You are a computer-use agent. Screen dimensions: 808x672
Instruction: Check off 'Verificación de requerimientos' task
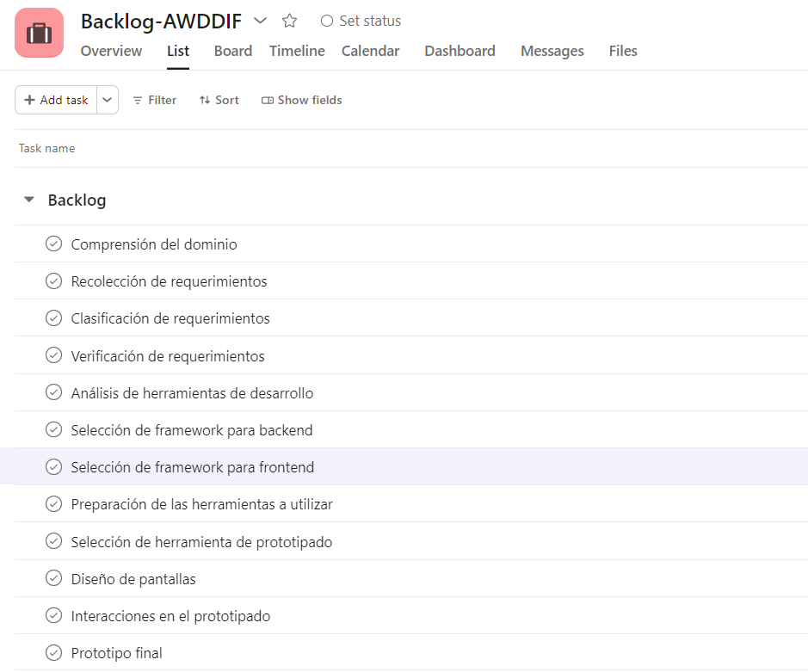[53, 355]
